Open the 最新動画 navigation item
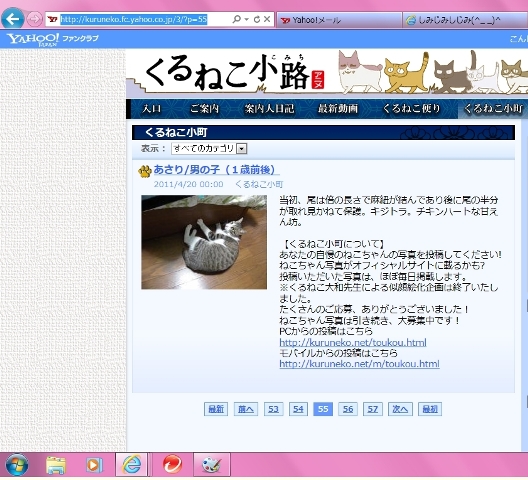Viewport: 528px width, 480px height. [x=338, y=109]
